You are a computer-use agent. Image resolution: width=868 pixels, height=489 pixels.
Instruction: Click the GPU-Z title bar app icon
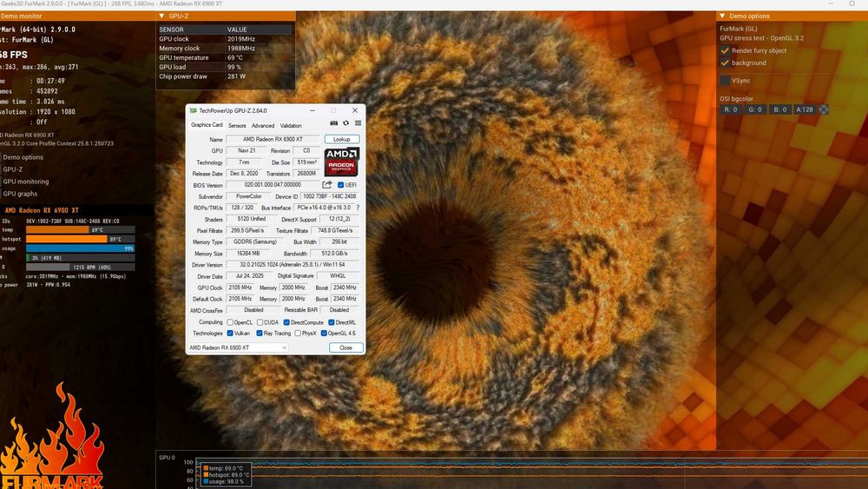[x=194, y=111]
